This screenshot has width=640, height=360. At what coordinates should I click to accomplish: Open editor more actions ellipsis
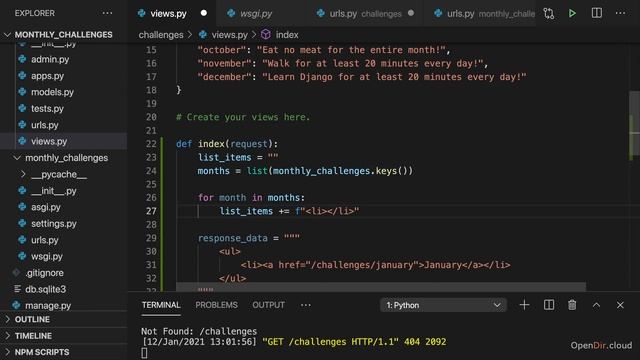click(620, 13)
